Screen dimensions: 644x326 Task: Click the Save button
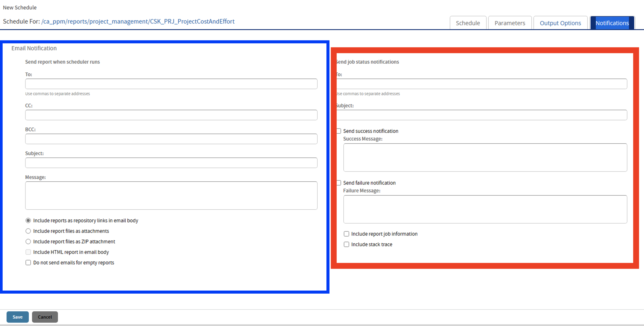tap(18, 317)
